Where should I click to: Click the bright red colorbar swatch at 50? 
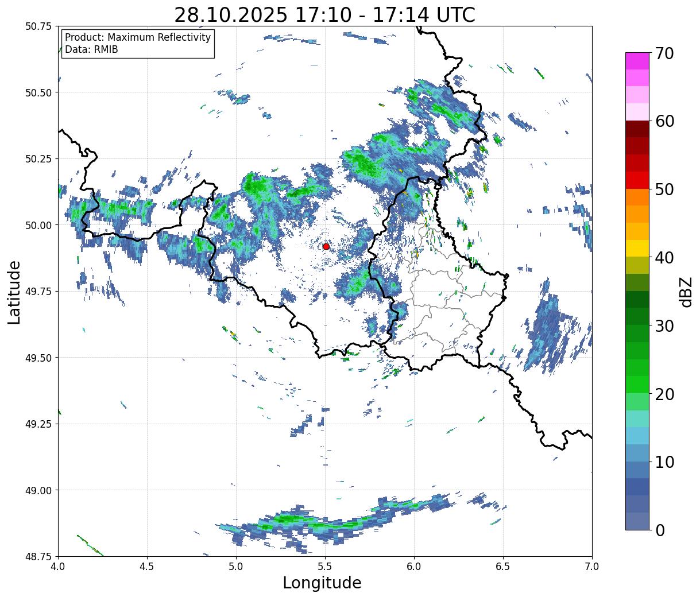637,180
